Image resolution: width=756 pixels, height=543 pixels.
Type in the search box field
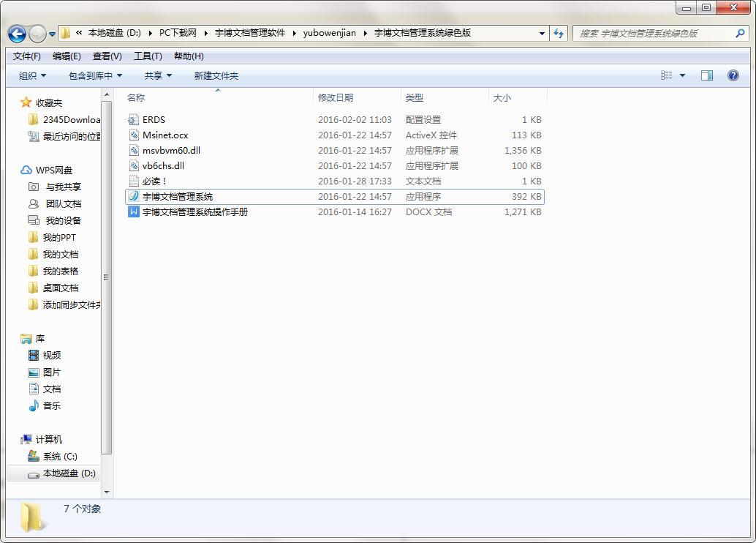point(654,33)
